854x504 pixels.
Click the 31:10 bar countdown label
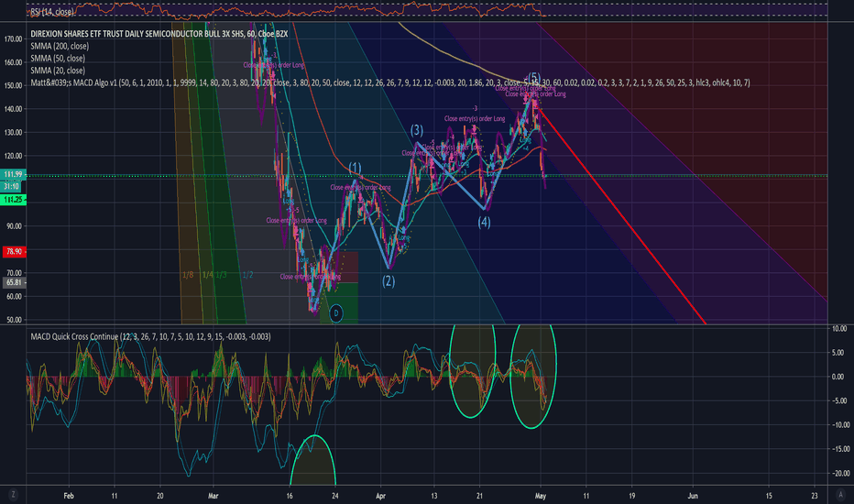tap(12, 186)
